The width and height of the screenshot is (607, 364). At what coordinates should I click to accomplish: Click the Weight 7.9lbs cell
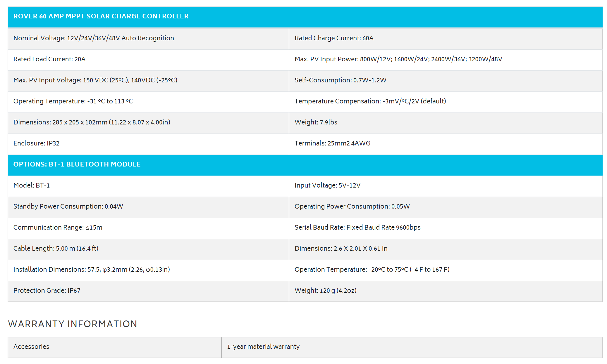click(316, 122)
